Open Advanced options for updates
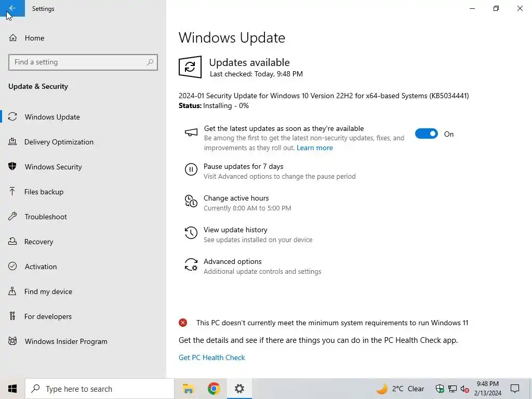The height and width of the screenshot is (399, 532). pos(253,267)
